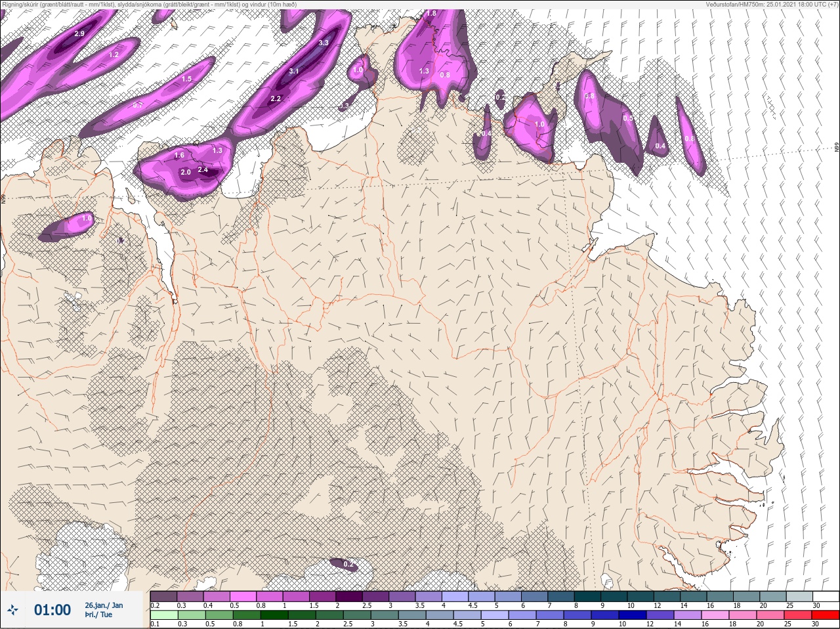Viewport: 840px width, 629px height.
Task: Click the 1.2 precipitation value on the map
Action: [114, 54]
